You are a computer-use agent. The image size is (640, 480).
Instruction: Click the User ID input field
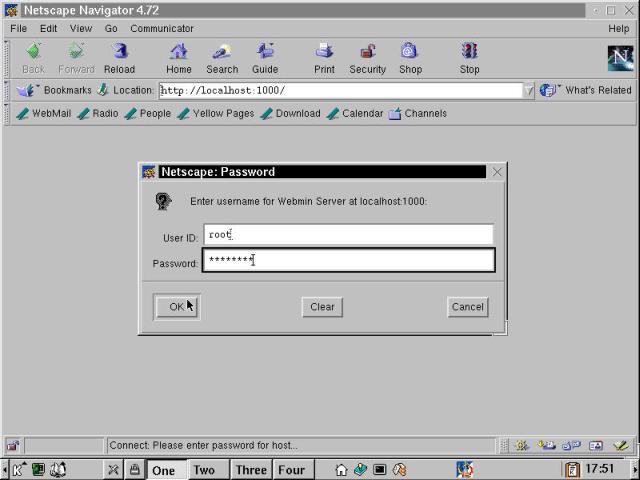pos(348,235)
